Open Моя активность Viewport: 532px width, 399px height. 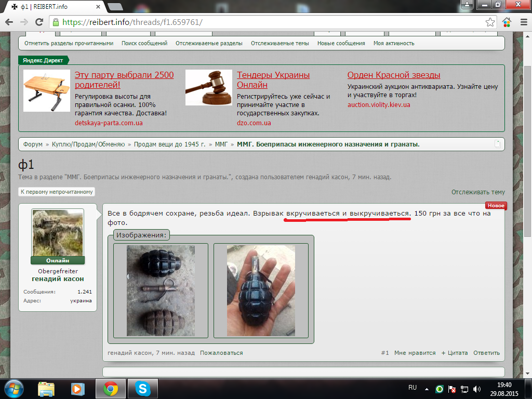[x=394, y=44]
